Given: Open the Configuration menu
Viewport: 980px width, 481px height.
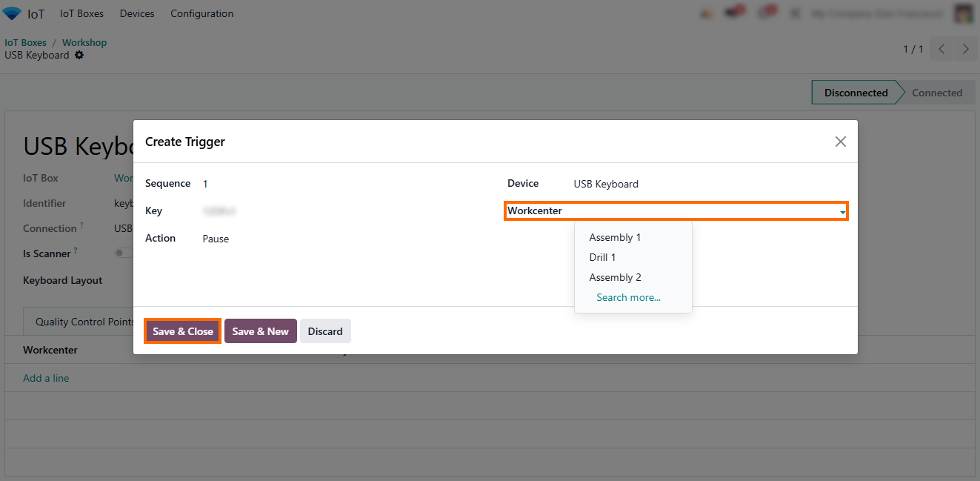Looking at the screenshot, I should [x=201, y=13].
